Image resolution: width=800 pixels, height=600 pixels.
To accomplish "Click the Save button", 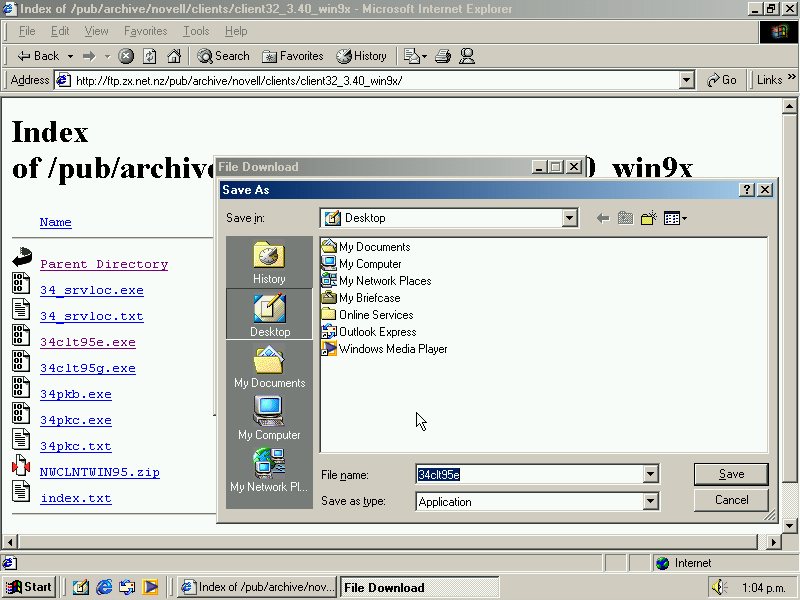I will pos(731,474).
